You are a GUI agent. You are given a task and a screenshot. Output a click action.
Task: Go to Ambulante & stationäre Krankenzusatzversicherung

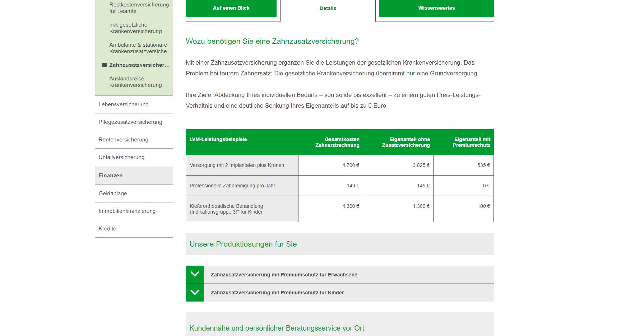140,48
